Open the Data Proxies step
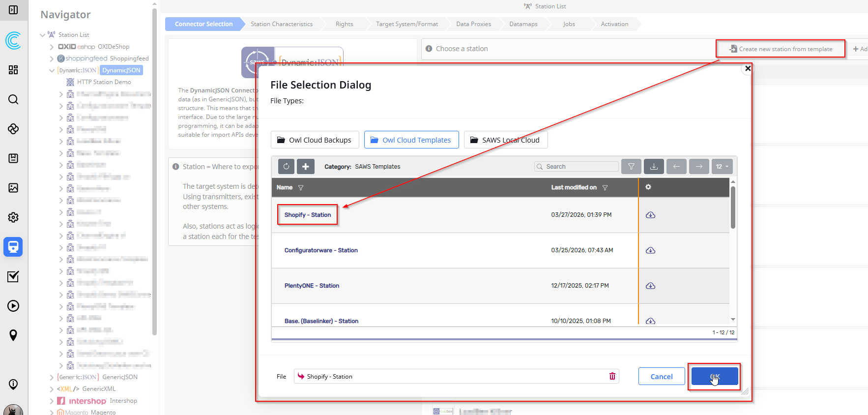The width and height of the screenshot is (868, 415). (x=473, y=24)
